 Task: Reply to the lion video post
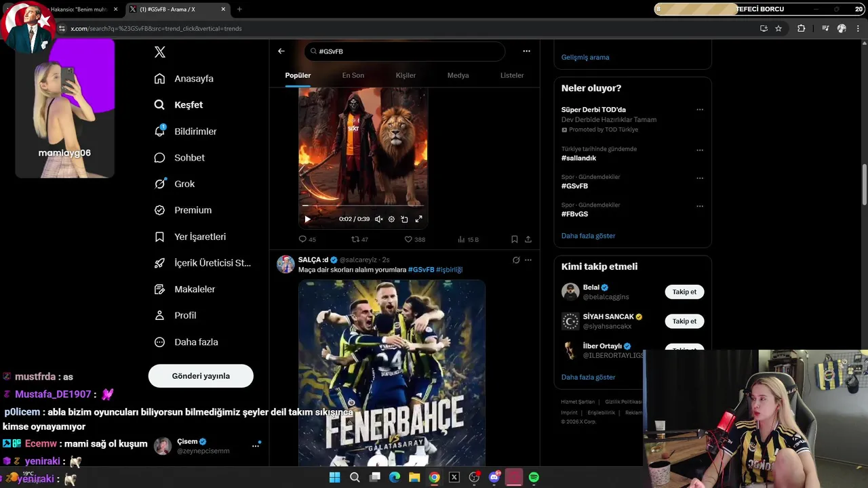[x=307, y=239]
